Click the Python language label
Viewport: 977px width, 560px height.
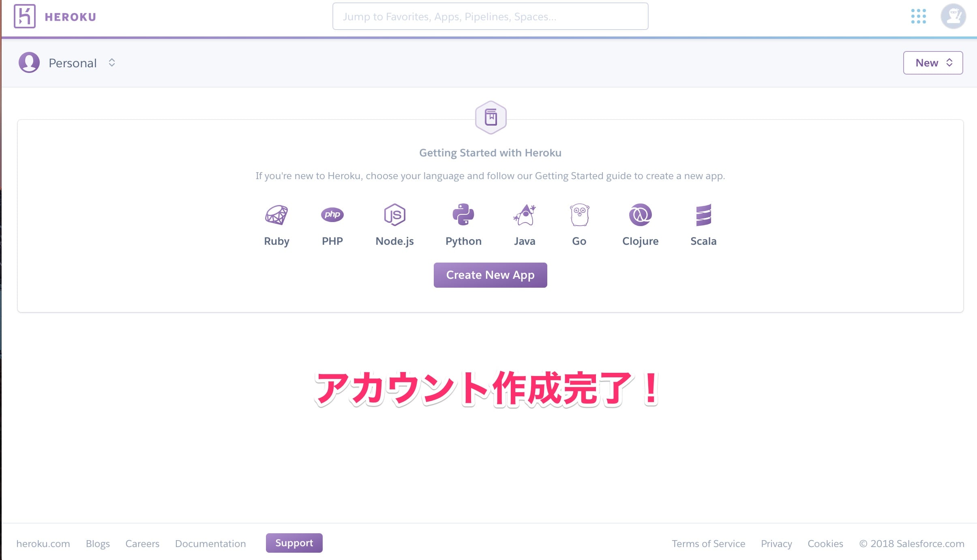[463, 241]
